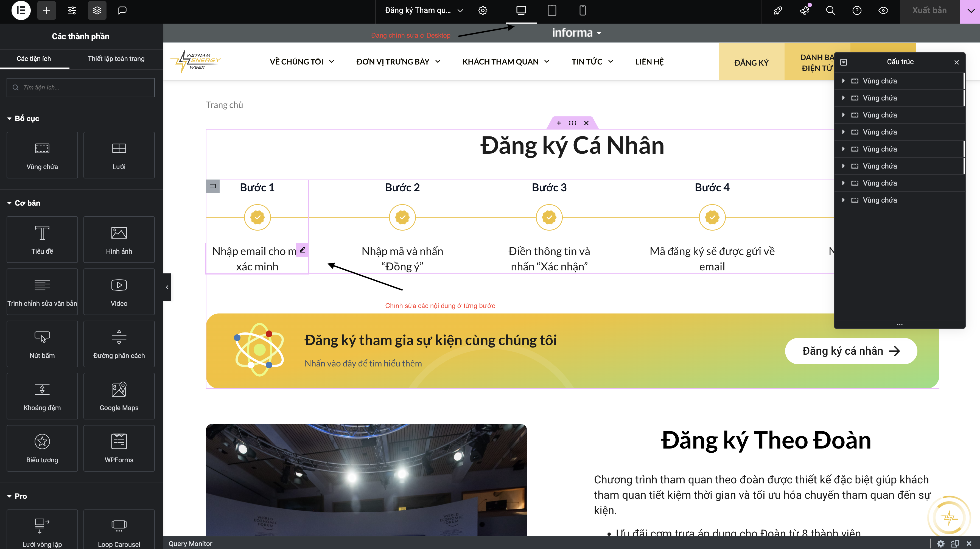Click the widget search input field
Viewport: 980px width, 549px height.
point(81,88)
